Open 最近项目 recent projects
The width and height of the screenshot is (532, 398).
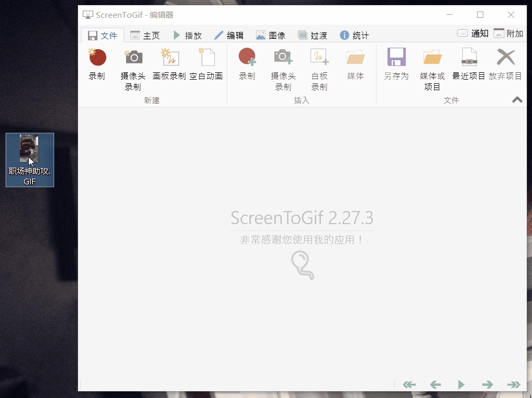coord(469,65)
